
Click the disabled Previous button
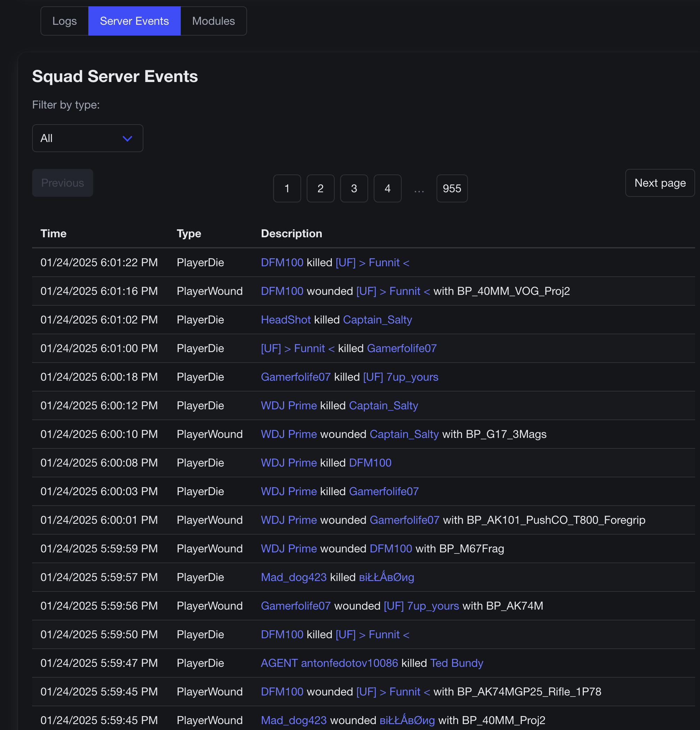click(x=62, y=183)
